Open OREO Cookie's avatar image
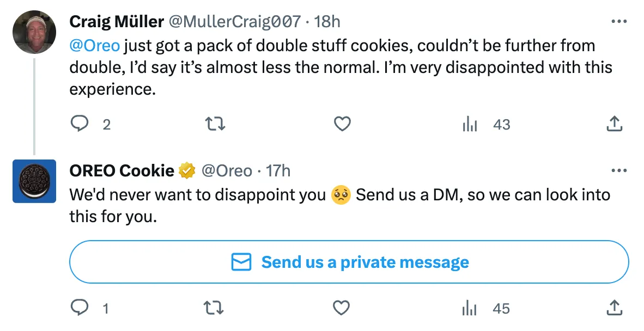 (x=34, y=181)
